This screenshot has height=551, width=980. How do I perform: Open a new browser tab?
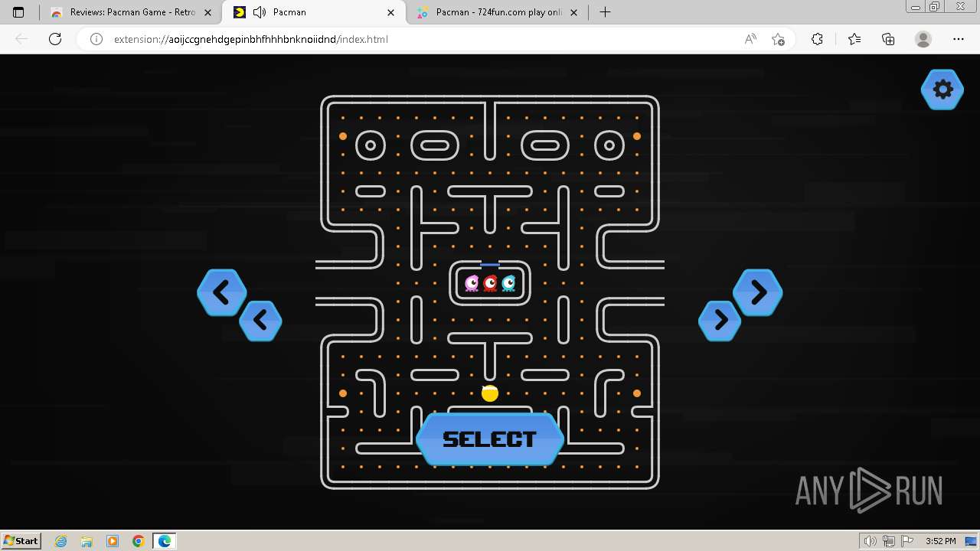pos(605,12)
